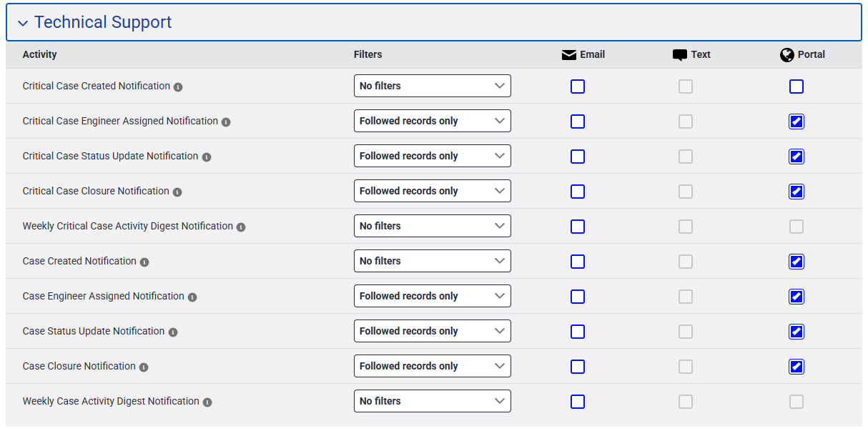Viewport: 868px width, 431px height.
Task: Enable Email for Case Closure Notification
Action: coord(578,367)
